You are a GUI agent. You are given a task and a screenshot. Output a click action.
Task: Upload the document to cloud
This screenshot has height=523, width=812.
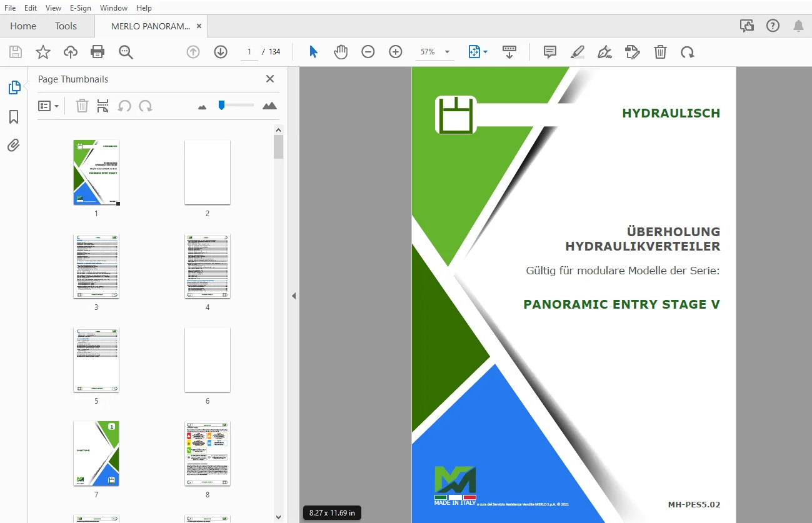coord(71,52)
